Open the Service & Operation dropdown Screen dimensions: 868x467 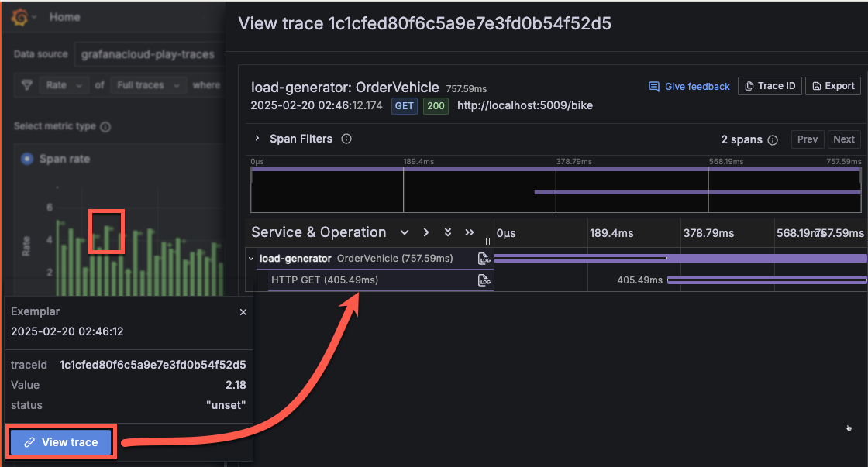pyautogui.click(x=405, y=232)
